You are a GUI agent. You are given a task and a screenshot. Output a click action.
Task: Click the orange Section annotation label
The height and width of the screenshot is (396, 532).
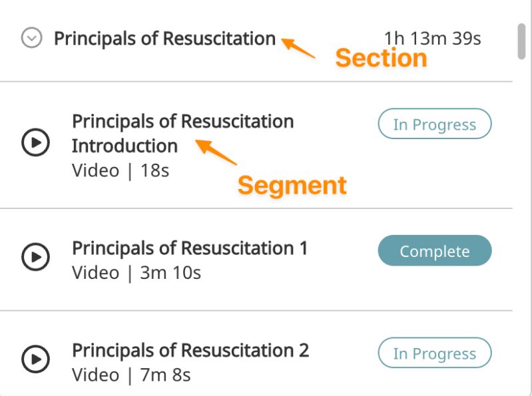click(x=381, y=59)
